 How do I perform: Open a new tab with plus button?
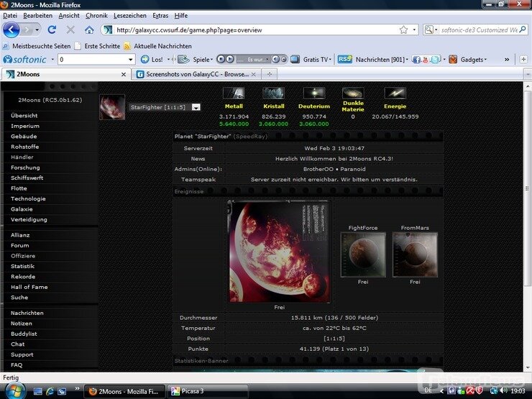270,74
